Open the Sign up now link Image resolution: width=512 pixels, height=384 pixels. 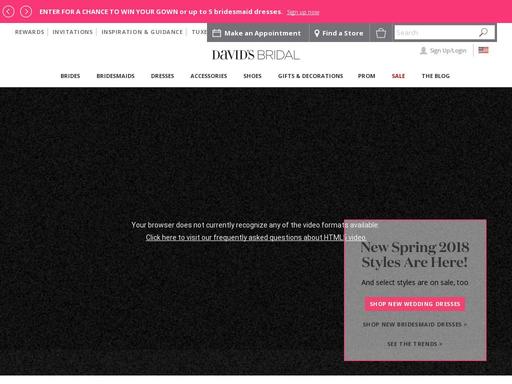pos(303,12)
